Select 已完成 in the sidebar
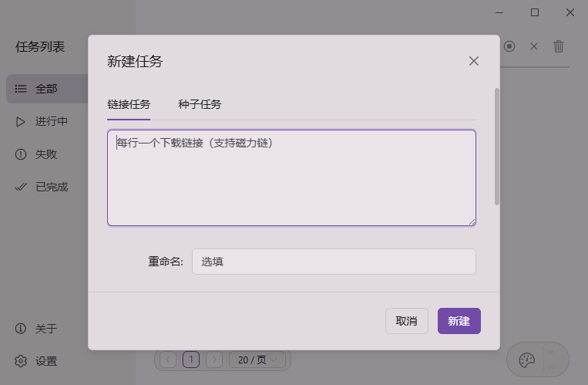Viewport: 588px width, 385px height. (47, 187)
